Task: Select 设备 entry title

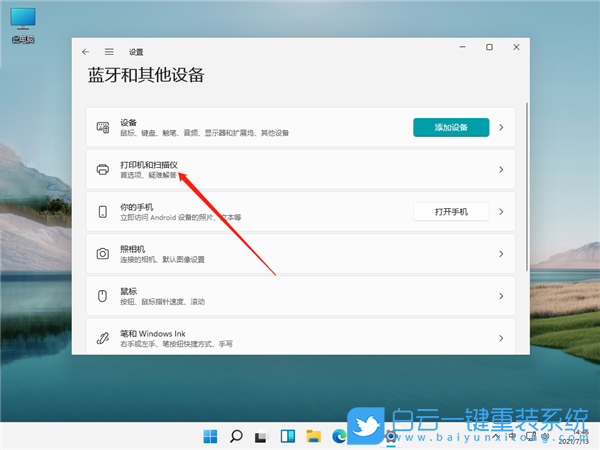Action: click(x=128, y=122)
